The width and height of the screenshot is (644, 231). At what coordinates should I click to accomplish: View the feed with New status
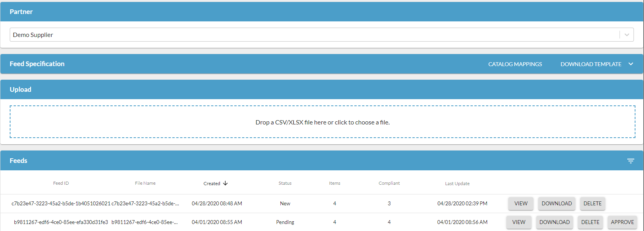pyautogui.click(x=521, y=203)
